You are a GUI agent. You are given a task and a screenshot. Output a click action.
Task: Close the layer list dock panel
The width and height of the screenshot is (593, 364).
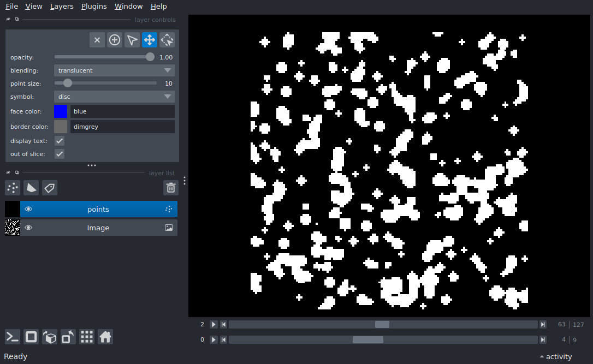(8, 173)
